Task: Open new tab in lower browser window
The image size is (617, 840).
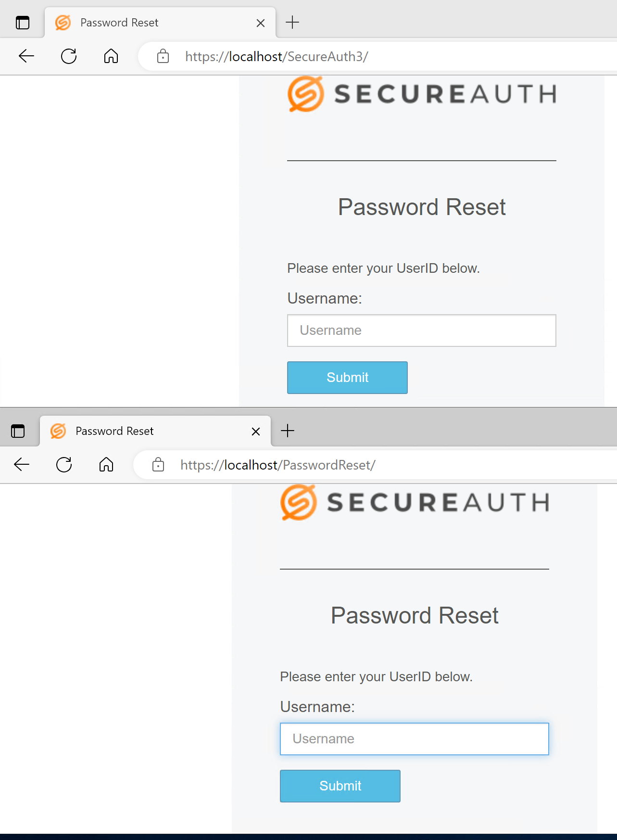Action: 288,431
